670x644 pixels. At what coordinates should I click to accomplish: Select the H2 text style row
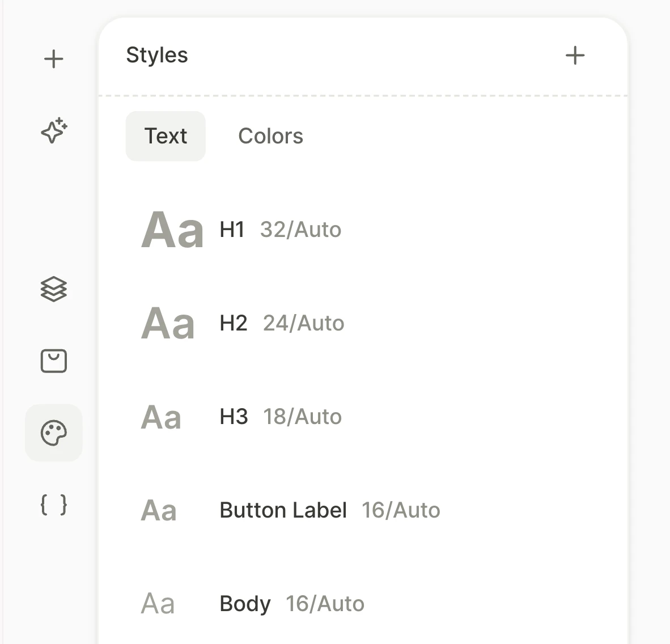(363, 323)
